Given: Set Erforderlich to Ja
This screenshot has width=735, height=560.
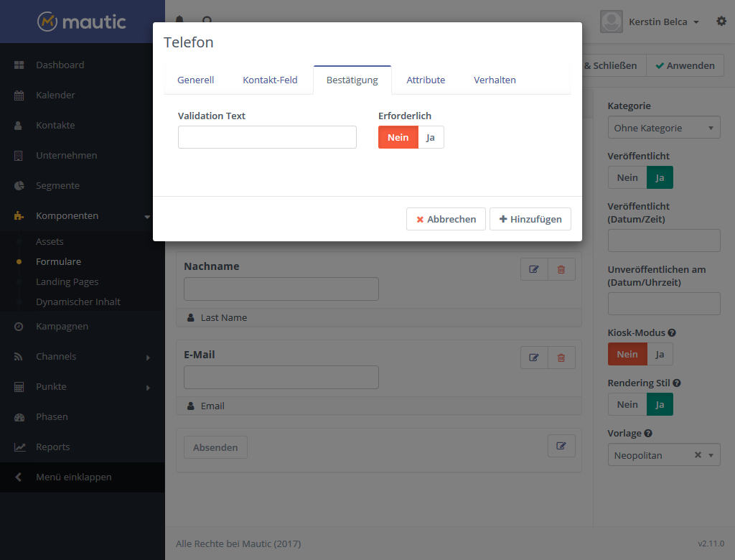Looking at the screenshot, I should pyautogui.click(x=431, y=137).
